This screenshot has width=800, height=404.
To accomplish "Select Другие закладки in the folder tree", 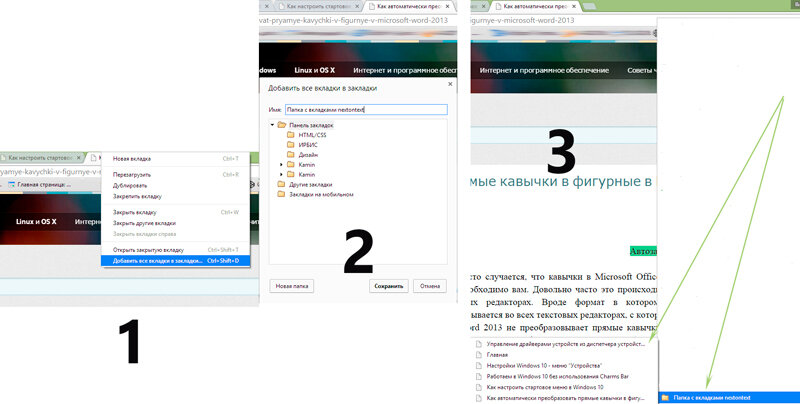I will point(311,185).
